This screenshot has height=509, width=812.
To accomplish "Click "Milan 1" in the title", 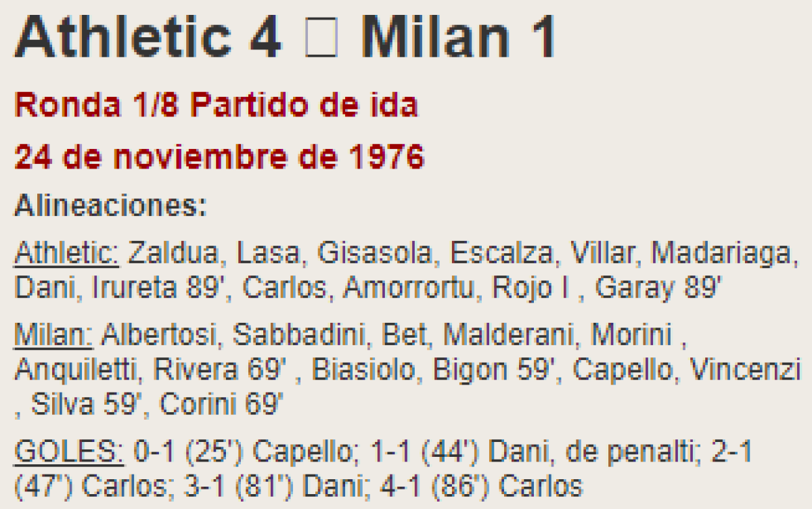I will pos(460,37).
